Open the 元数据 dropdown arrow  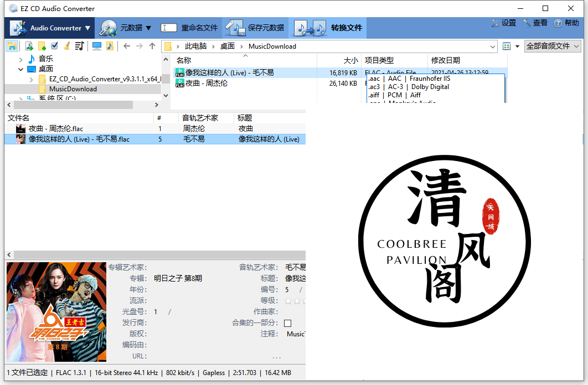(148, 28)
